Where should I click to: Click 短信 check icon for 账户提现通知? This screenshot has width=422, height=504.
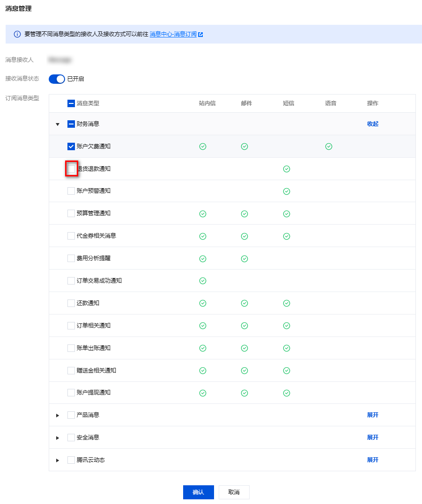click(287, 393)
